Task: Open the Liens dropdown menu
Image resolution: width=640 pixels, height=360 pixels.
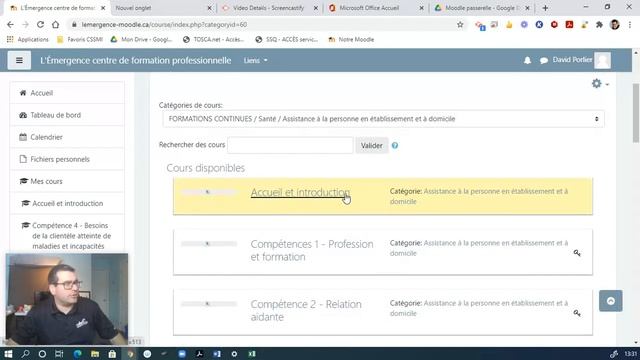Action: (256, 60)
